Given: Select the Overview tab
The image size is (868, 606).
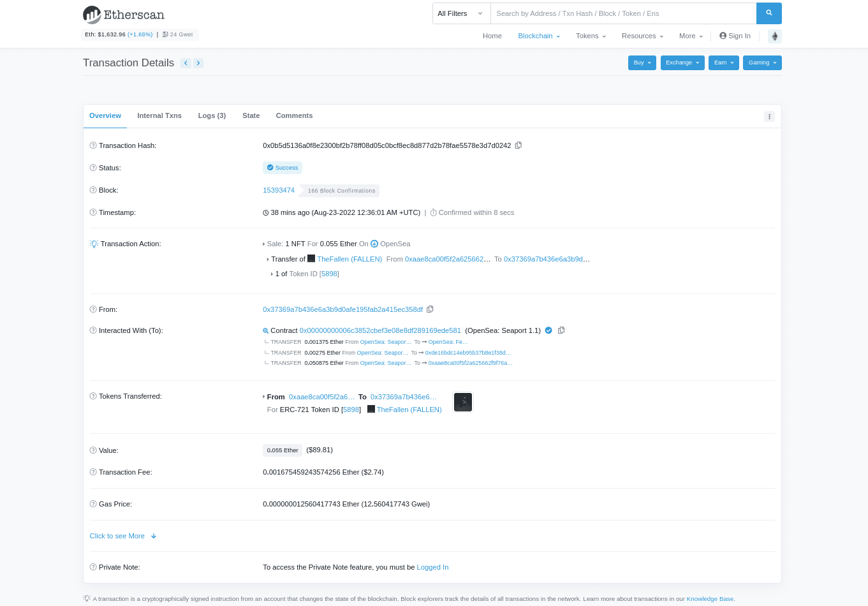Looking at the screenshot, I should click(105, 115).
